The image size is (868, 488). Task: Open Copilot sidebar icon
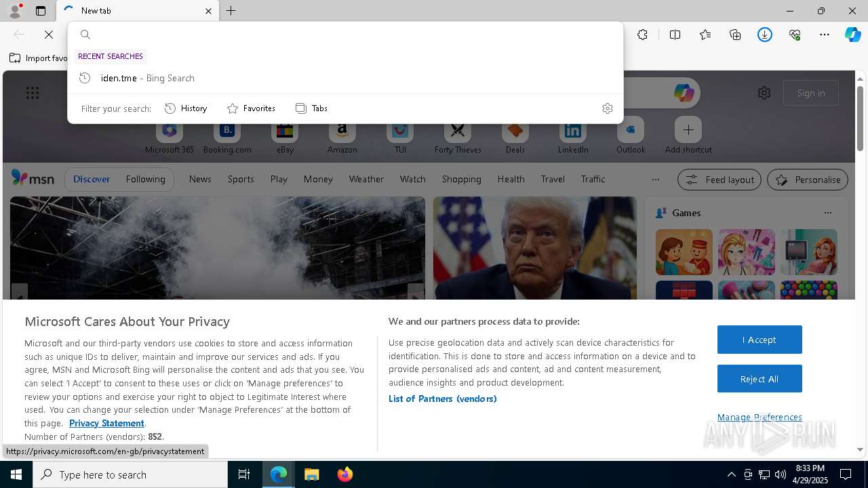(x=853, y=35)
